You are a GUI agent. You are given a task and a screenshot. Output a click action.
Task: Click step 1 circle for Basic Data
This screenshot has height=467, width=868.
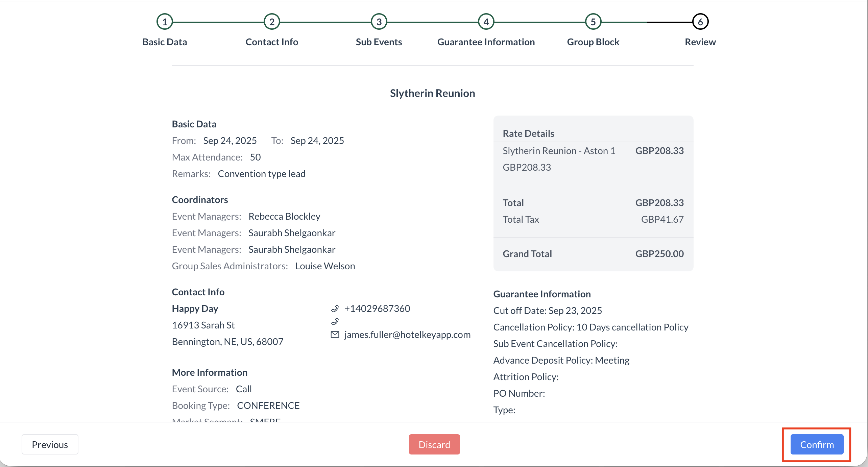click(165, 22)
